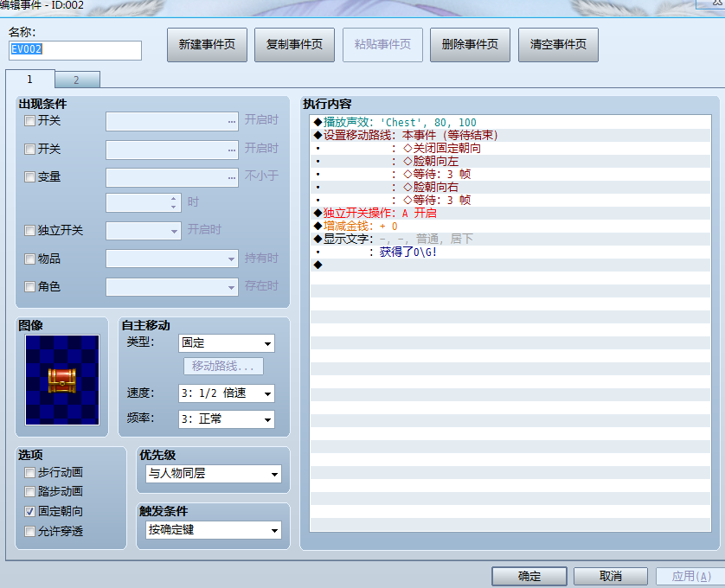Select the 获得了0\G! text line
Screen dimensions: 725x588
(x=510, y=252)
